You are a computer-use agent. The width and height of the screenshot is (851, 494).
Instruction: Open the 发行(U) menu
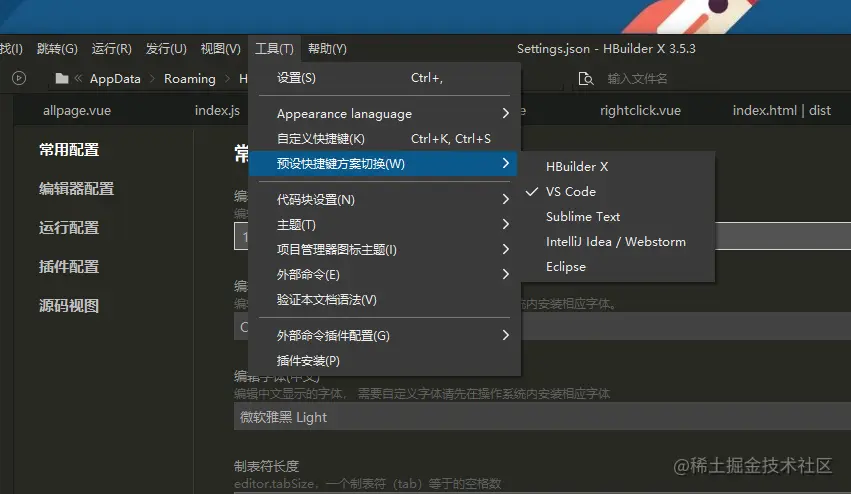coord(166,49)
